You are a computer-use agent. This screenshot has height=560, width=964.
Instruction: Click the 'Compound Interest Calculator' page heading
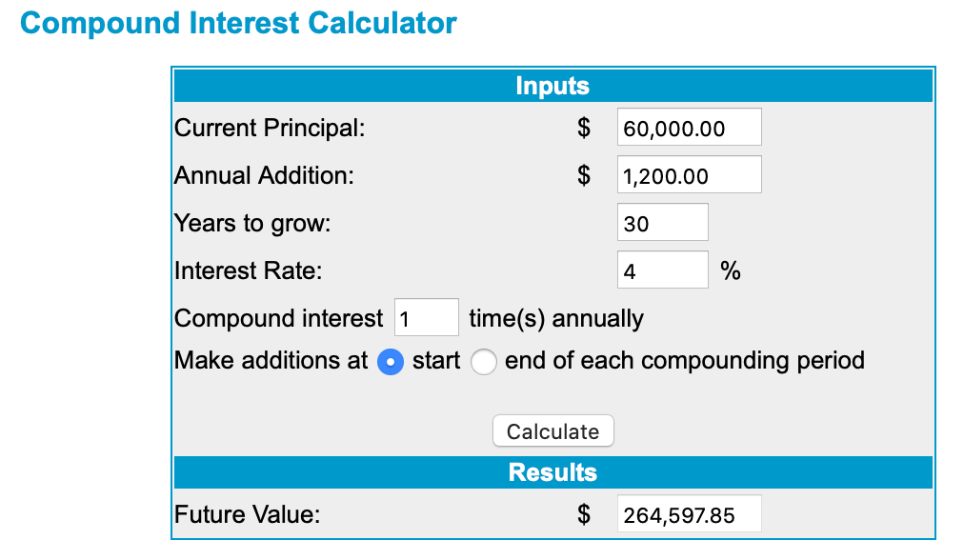click(238, 23)
